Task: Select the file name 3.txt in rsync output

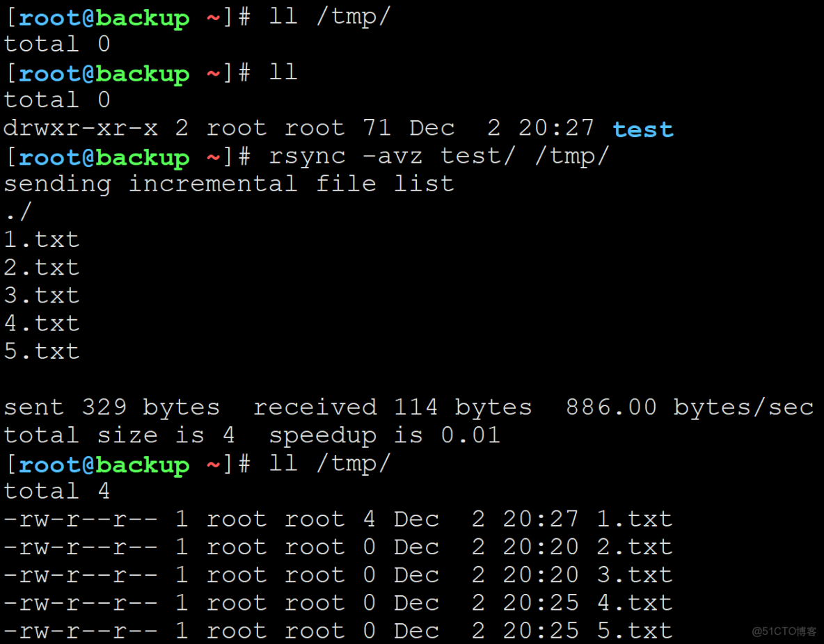Action: (x=40, y=295)
